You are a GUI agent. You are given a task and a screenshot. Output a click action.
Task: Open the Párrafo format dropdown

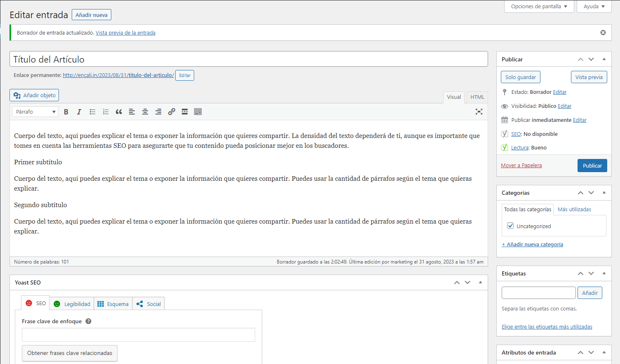coord(35,112)
